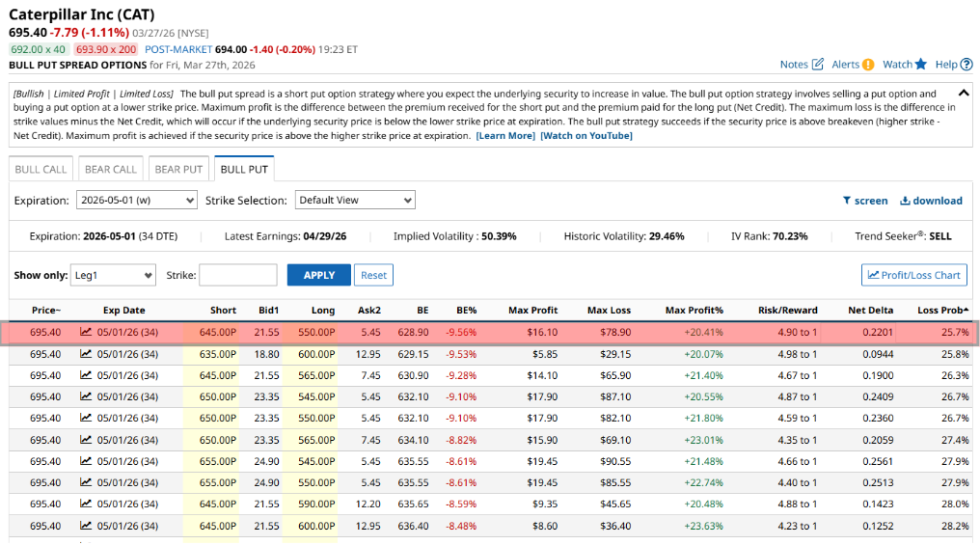Image resolution: width=980 pixels, height=545 pixels.
Task: Follow the Watch on YouTube link
Action: click(x=586, y=136)
